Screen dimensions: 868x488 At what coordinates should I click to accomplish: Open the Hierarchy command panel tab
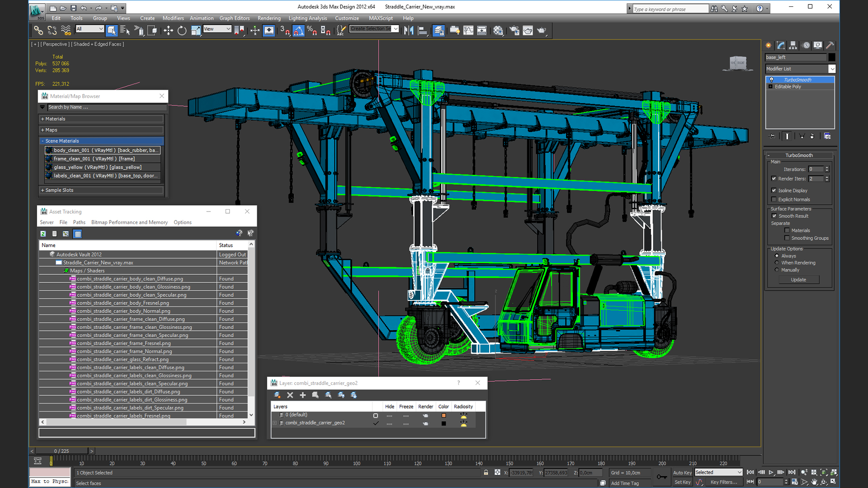(793, 45)
